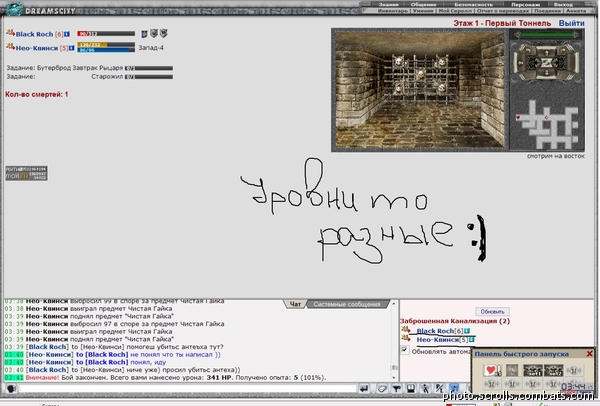Click the chat smiley face icon
The width and height of the screenshot is (600, 406).
(x=11, y=389)
